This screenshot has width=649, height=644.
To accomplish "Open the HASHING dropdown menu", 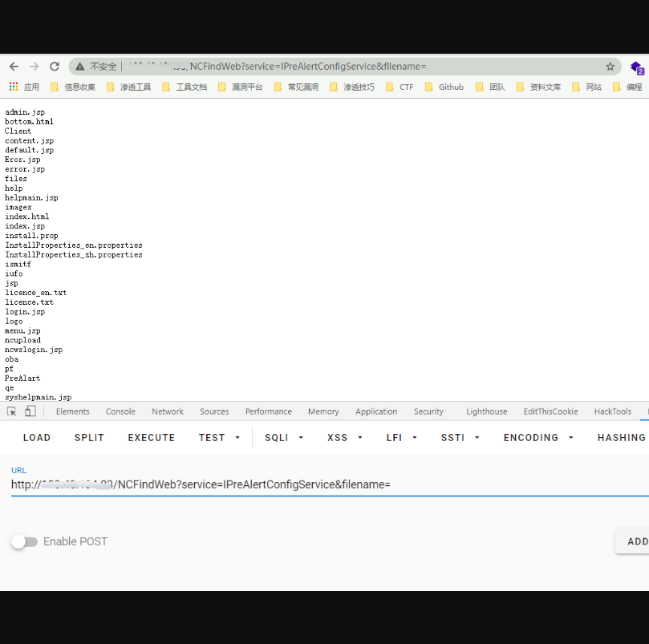I will pyautogui.click(x=622, y=437).
